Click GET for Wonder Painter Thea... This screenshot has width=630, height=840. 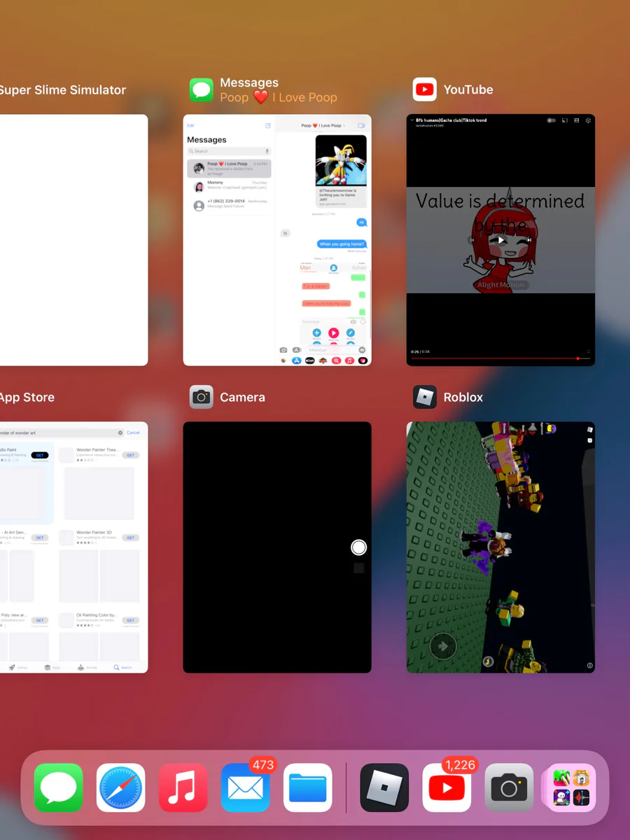pos(130,455)
